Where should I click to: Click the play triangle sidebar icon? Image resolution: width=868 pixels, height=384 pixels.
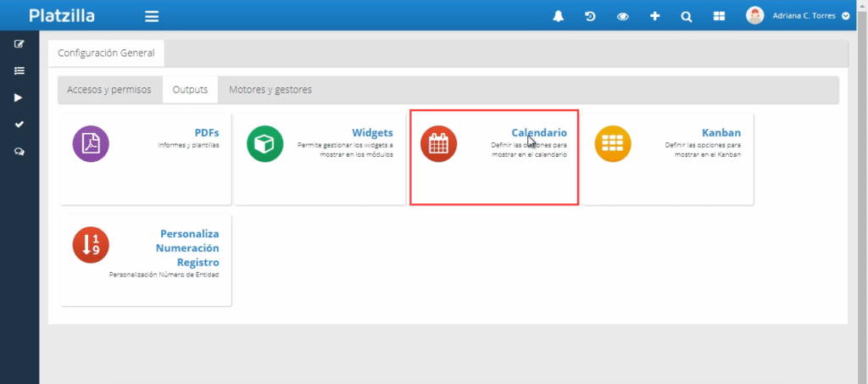click(19, 97)
